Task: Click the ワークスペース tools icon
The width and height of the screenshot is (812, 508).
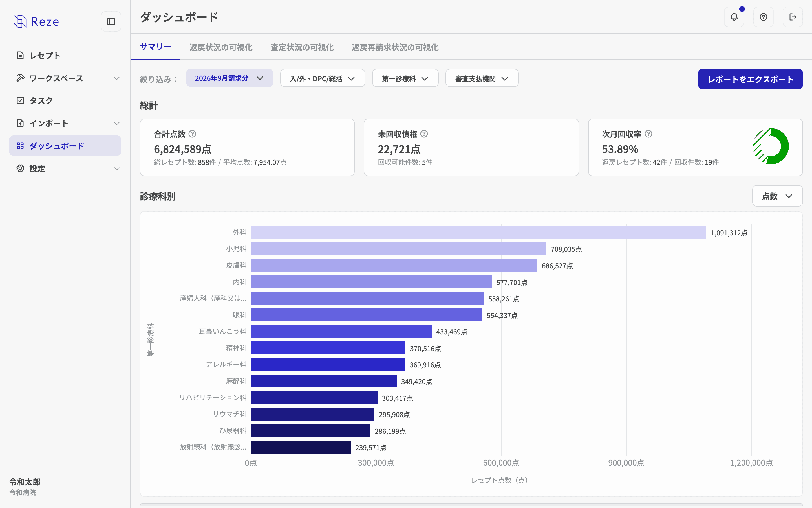Action: (x=20, y=78)
